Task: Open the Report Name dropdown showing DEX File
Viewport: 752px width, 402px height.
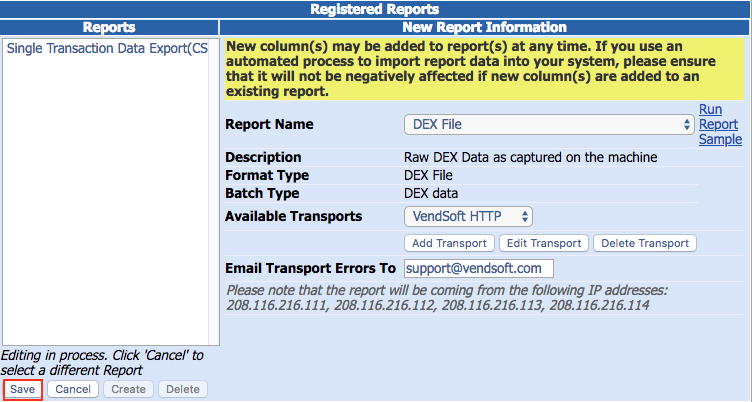Action: click(549, 125)
